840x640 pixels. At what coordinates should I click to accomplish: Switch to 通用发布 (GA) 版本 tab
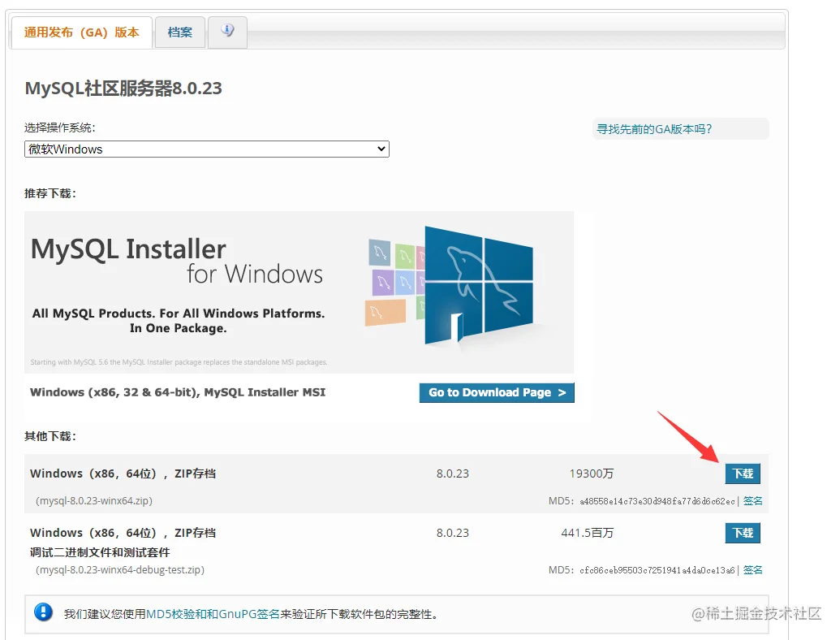(81, 32)
